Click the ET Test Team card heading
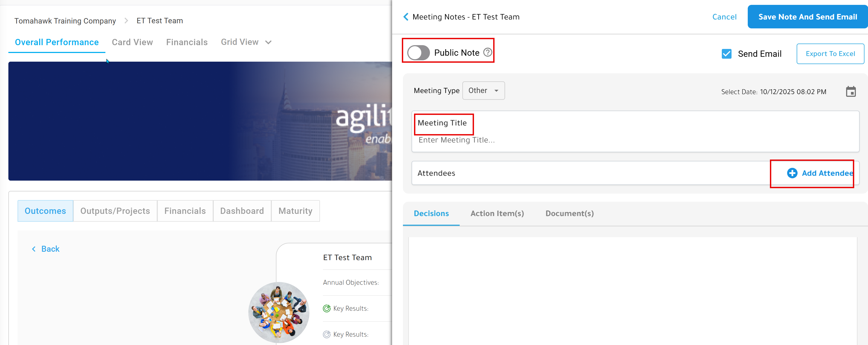This screenshot has width=868, height=345. coord(347,257)
